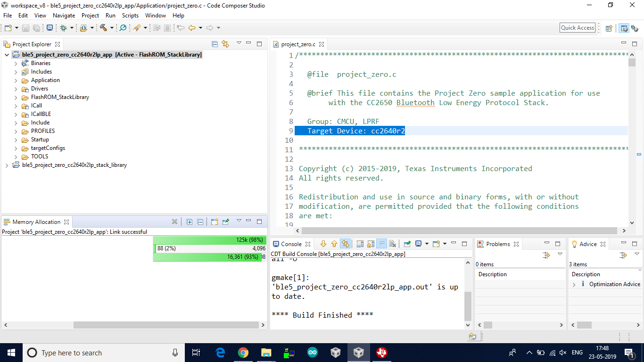Open the Project menu
644x362 pixels.
click(91, 16)
